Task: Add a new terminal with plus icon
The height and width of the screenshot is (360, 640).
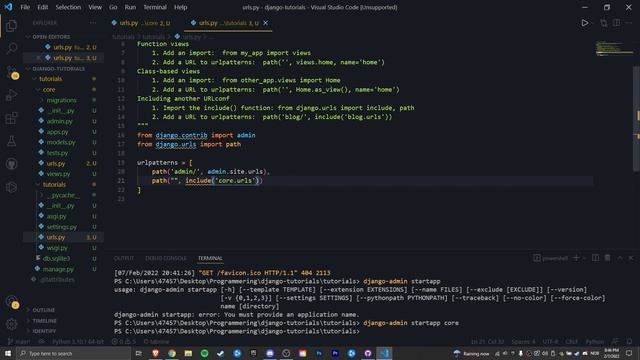Action: (x=576, y=258)
